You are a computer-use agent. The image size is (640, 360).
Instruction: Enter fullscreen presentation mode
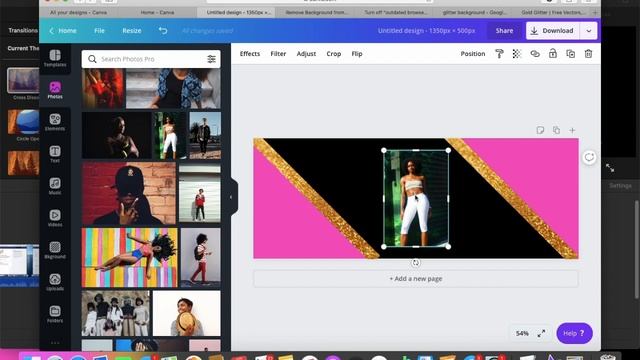point(541,333)
